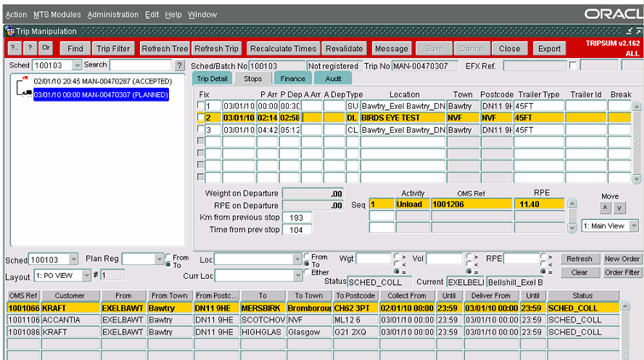Open the Layout '1: PO VIEW' dropdown
644x360 pixels.
86,275
